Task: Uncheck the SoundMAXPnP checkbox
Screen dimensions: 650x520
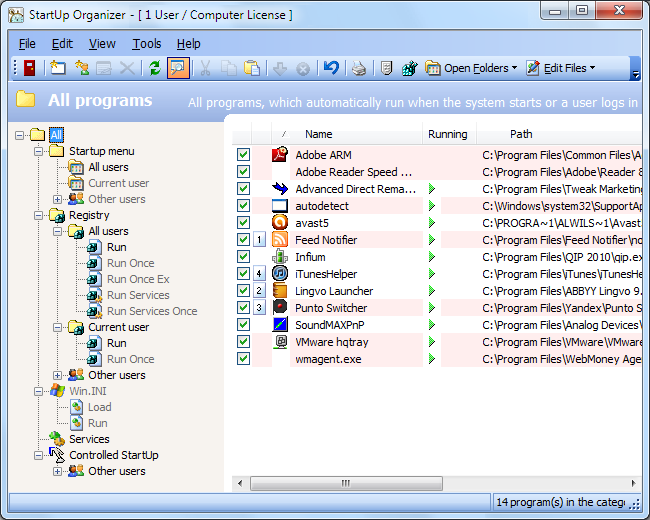Action: (243, 325)
